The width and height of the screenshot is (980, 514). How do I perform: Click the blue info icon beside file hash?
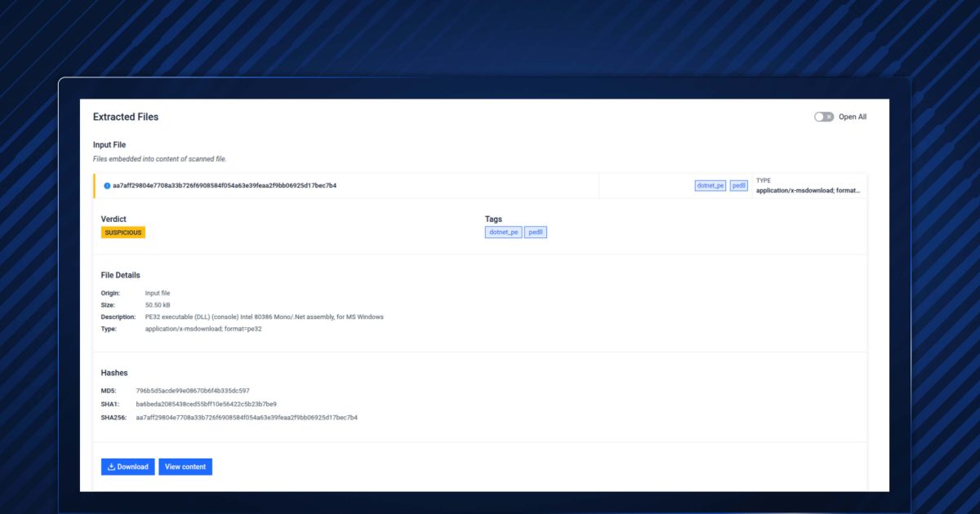[107, 186]
